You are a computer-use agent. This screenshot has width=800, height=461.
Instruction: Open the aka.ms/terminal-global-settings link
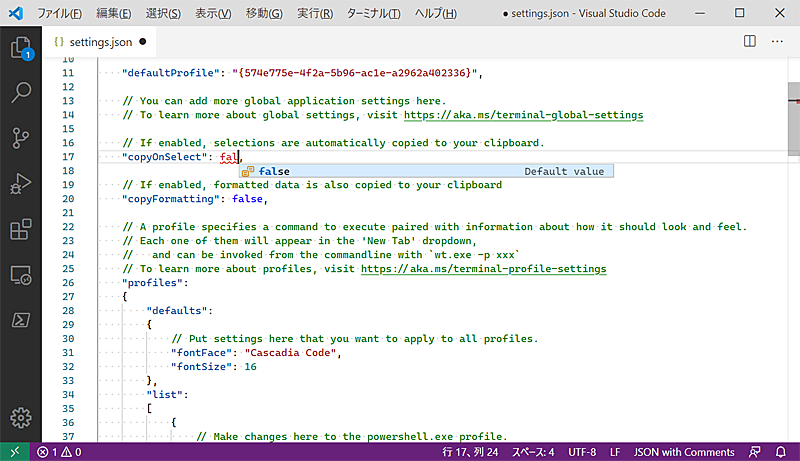pos(523,115)
